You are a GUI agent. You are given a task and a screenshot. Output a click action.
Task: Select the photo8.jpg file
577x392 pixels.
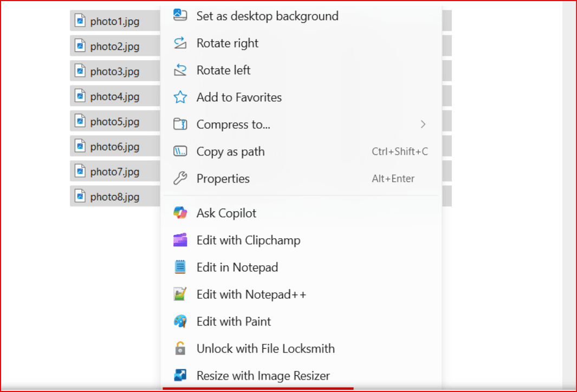pos(114,197)
